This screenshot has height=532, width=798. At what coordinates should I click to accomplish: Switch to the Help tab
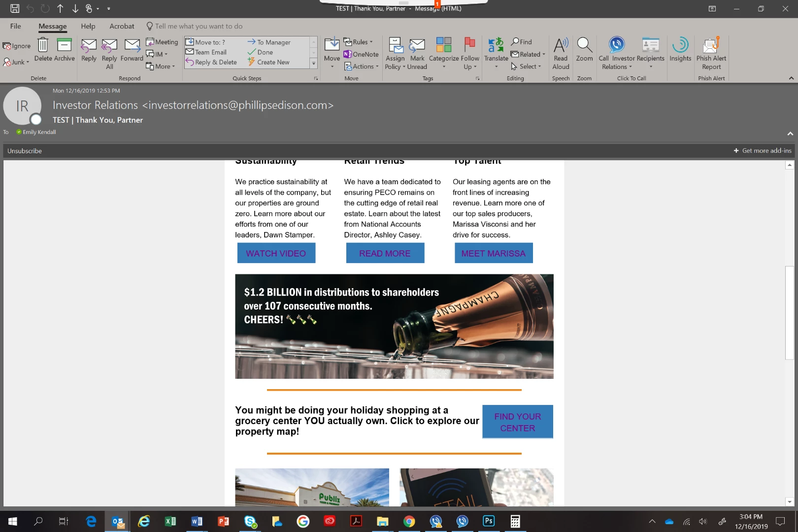(88, 26)
